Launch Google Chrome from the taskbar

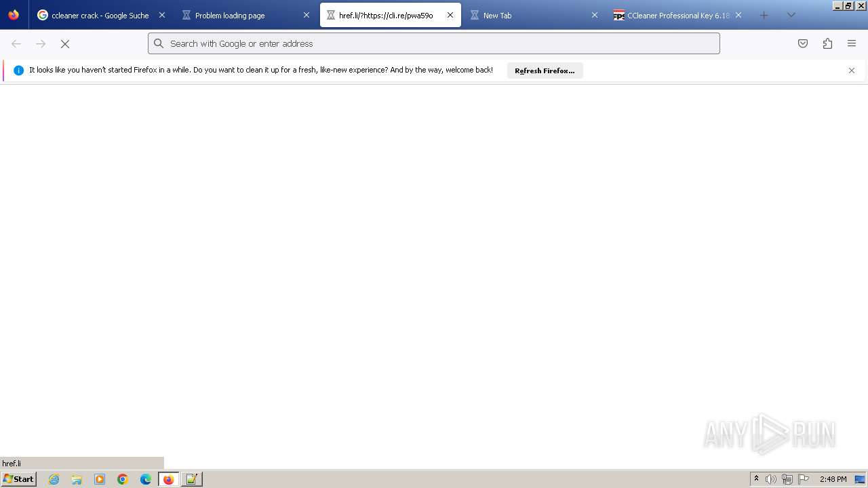(x=123, y=479)
